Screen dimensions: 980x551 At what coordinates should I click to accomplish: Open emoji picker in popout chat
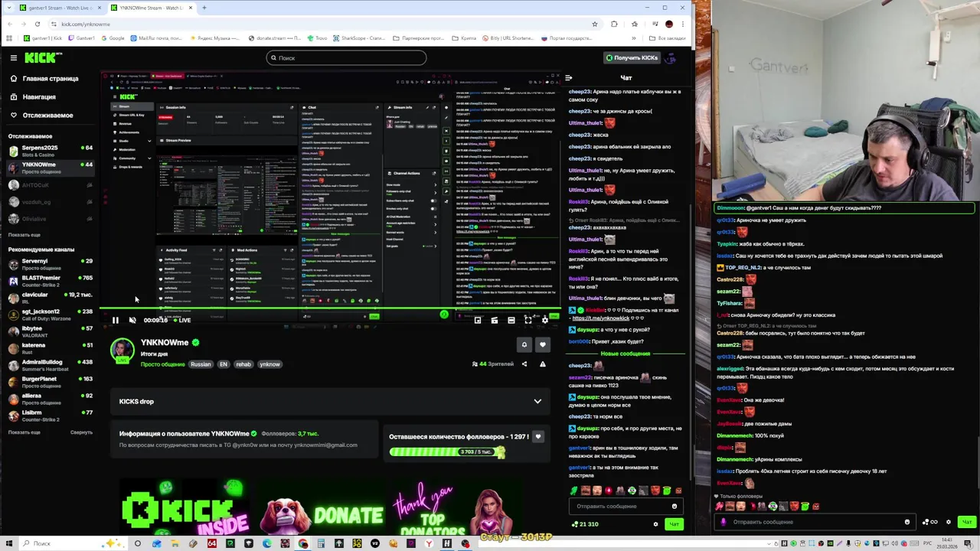907,522
